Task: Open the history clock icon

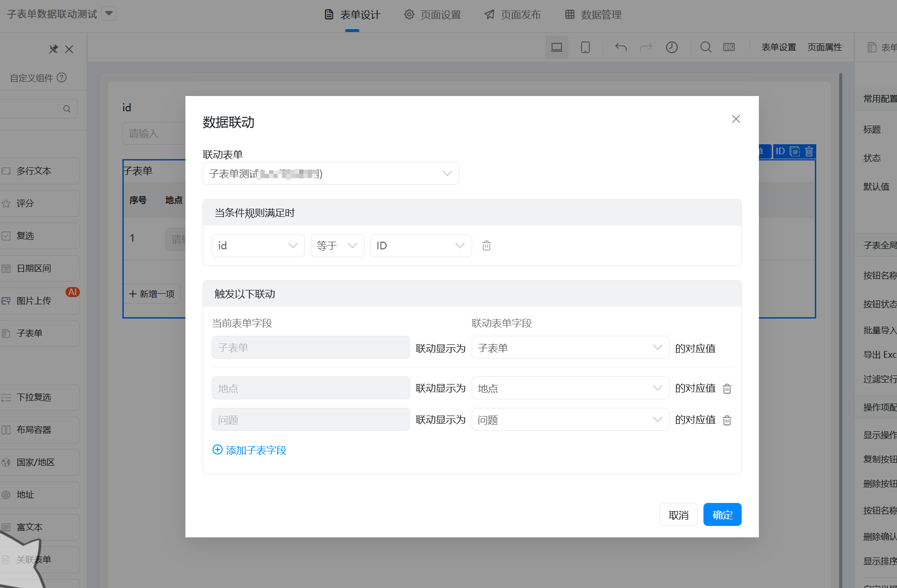Action: point(672,47)
